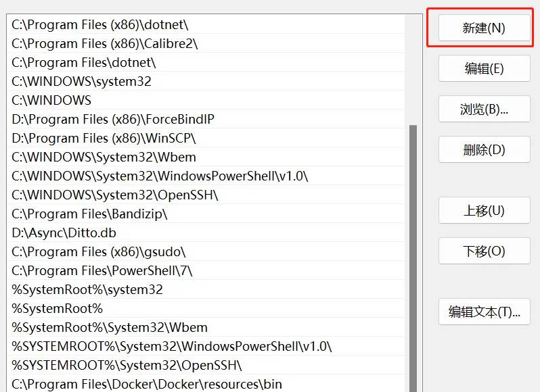Select the C:\Program Files (x86)\Calibre2\ path
The height and width of the screenshot is (392, 540).
point(105,44)
